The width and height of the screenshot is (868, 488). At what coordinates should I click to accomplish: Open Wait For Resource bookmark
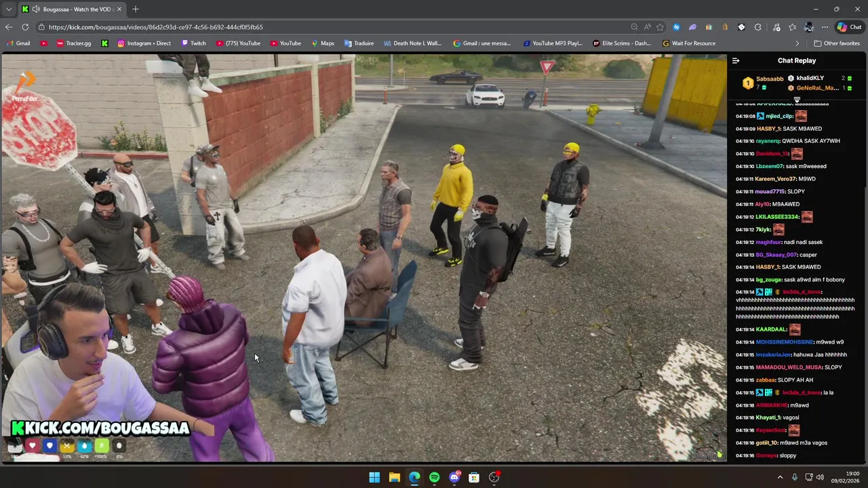click(688, 43)
